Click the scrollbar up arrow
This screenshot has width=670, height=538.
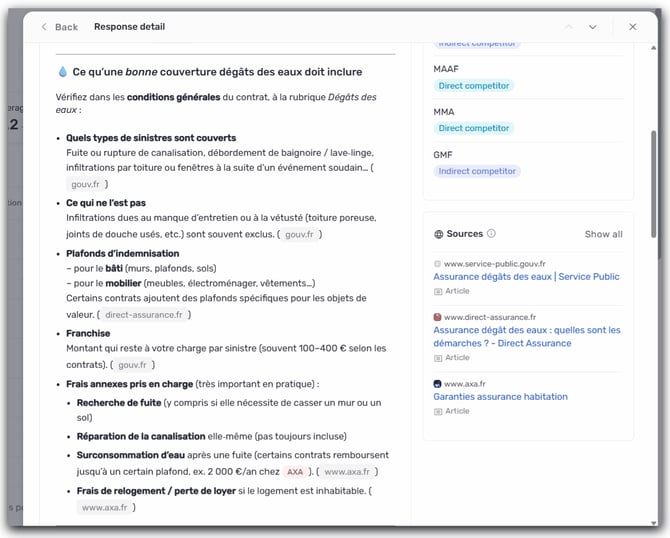click(x=653, y=48)
